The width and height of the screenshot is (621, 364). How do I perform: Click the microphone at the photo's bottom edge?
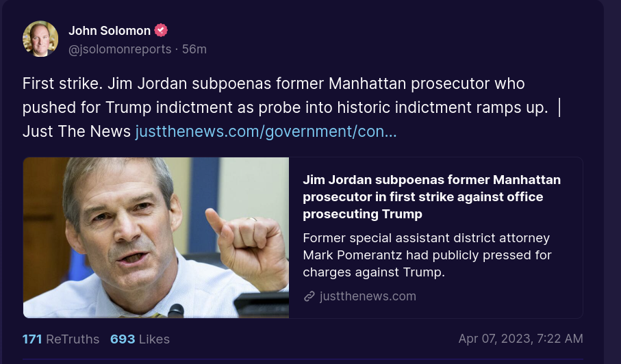pos(176,311)
